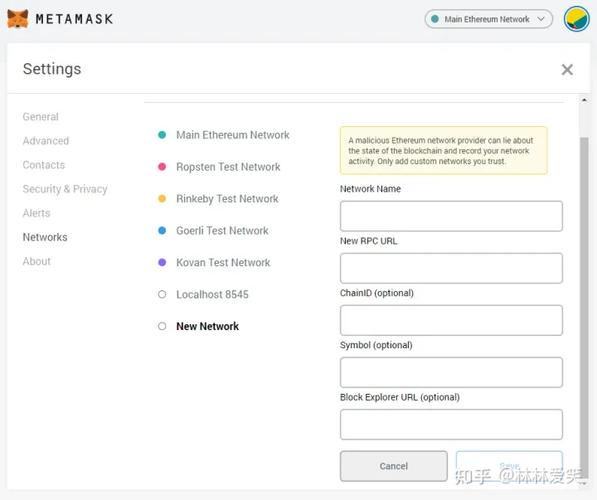Open the Advanced settings tab
Image resolution: width=597 pixels, height=500 pixels.
coord(46,141)
